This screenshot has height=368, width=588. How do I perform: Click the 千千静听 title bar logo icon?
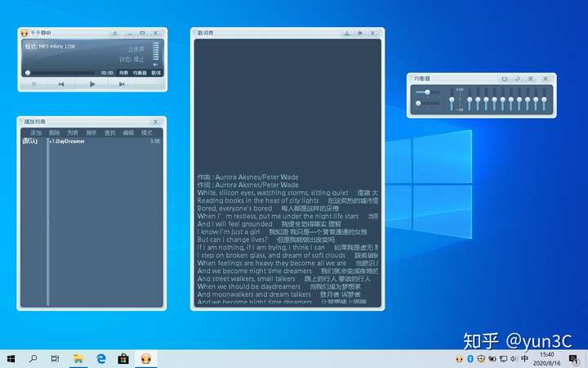click(x=24, y=33)
